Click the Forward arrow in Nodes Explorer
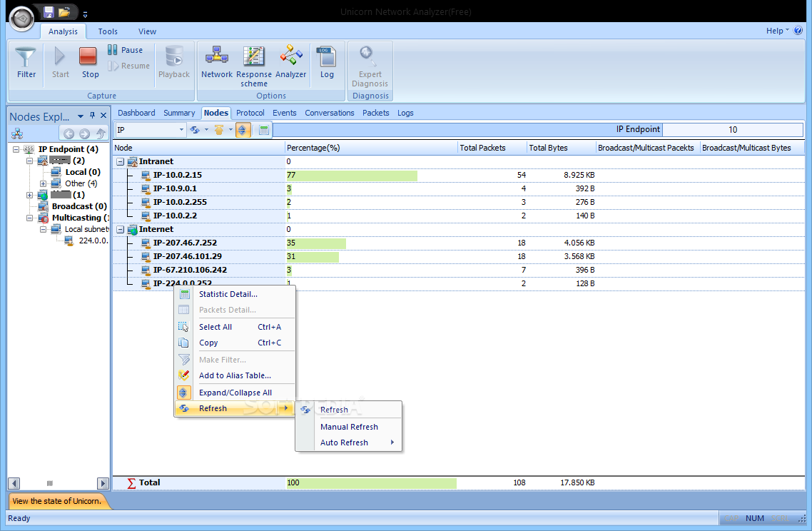The height and width of the screenshot is (531, 812). click(84, 133)
